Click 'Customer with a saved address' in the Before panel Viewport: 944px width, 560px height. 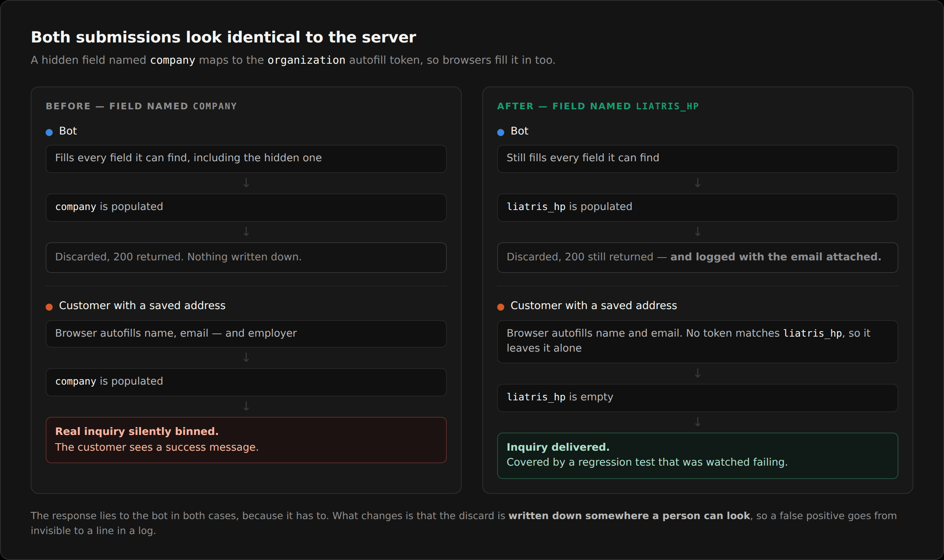pyautogui.click(x=142, y=306)
